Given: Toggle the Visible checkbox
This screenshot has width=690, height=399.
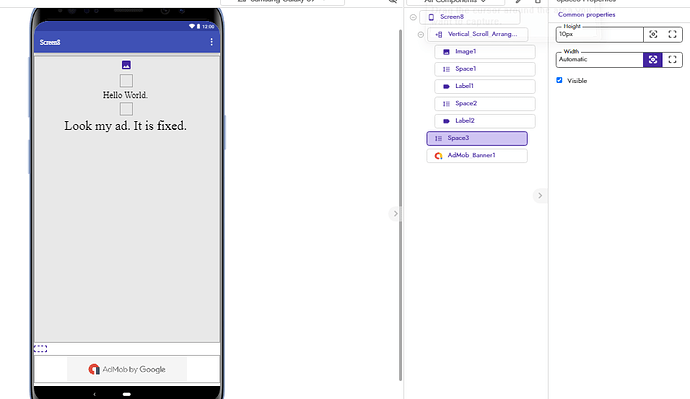Looking at the screenshot, I should click(x=559, y=80).
